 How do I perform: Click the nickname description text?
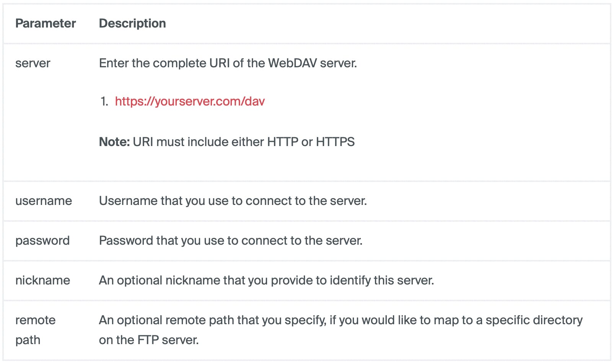tap(267, 280)
